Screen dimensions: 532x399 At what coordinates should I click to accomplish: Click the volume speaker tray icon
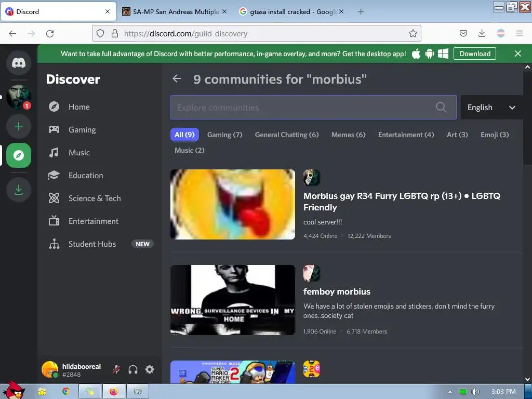[475, 392]
